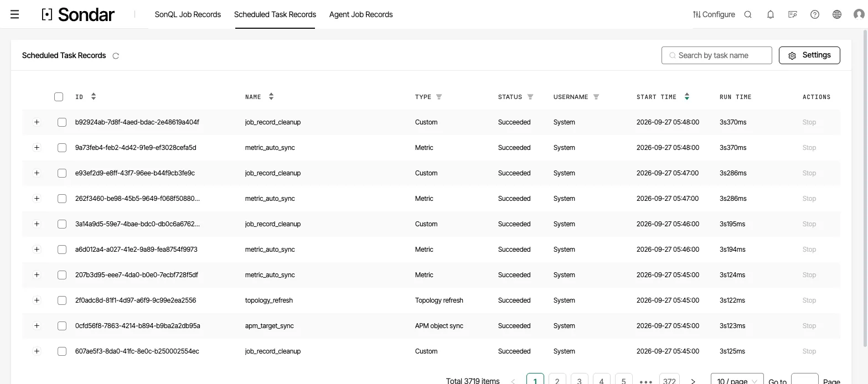Expand the row 9a73feb4-feb2 details
The width and height of the screenshot is (868, 384).
coord(37,148)
